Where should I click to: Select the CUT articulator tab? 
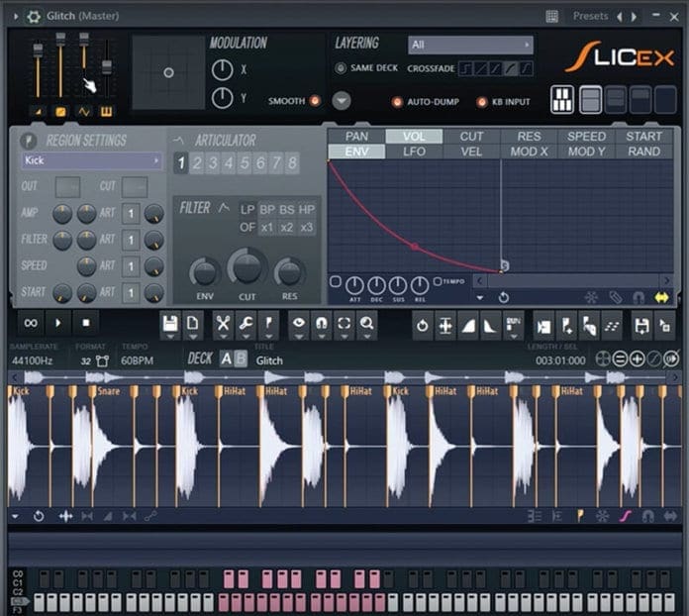(x=471, y=137)
